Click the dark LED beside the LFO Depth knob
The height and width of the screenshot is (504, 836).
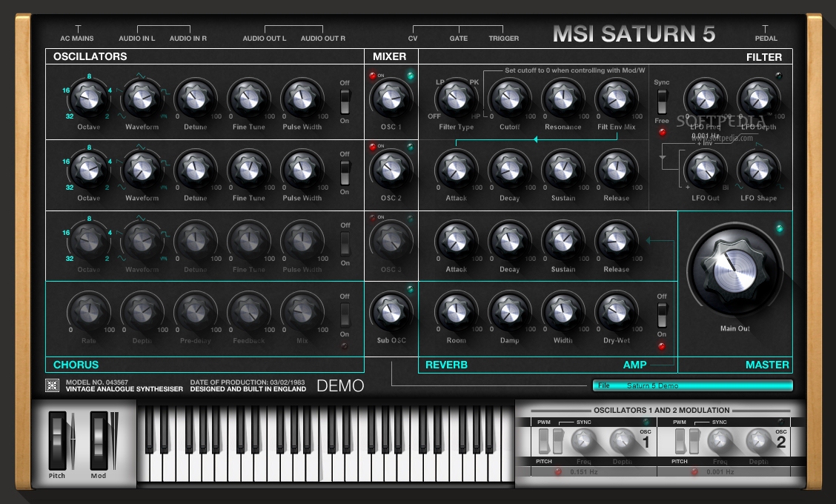779,76
